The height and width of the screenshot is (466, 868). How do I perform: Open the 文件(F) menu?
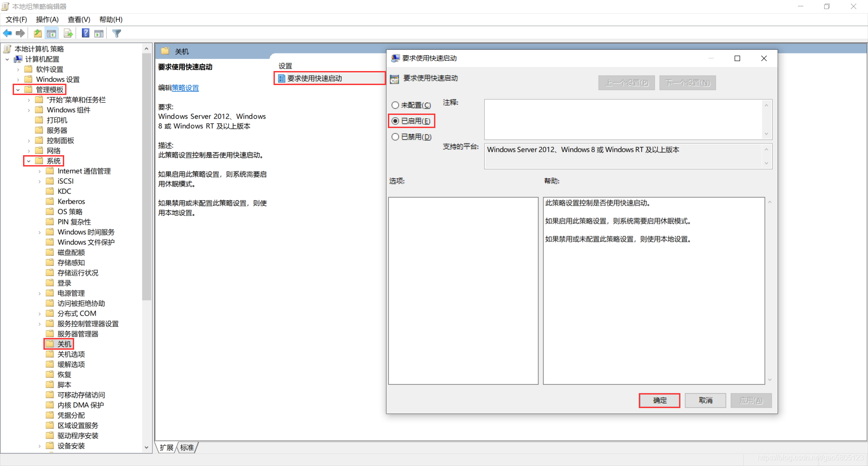point(16,19)
